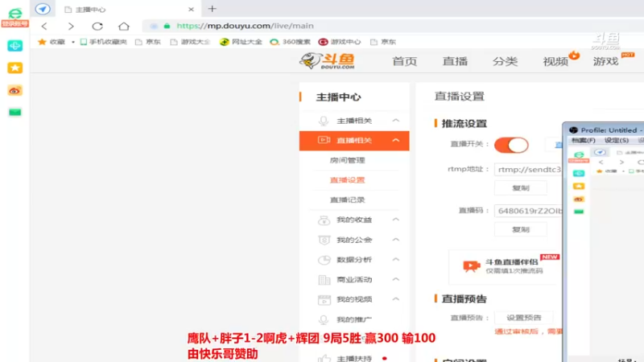The height and width of the screenshot is (362, 644).
Task: Expand the 商业活动 section chevron
Action: point(395,279)
